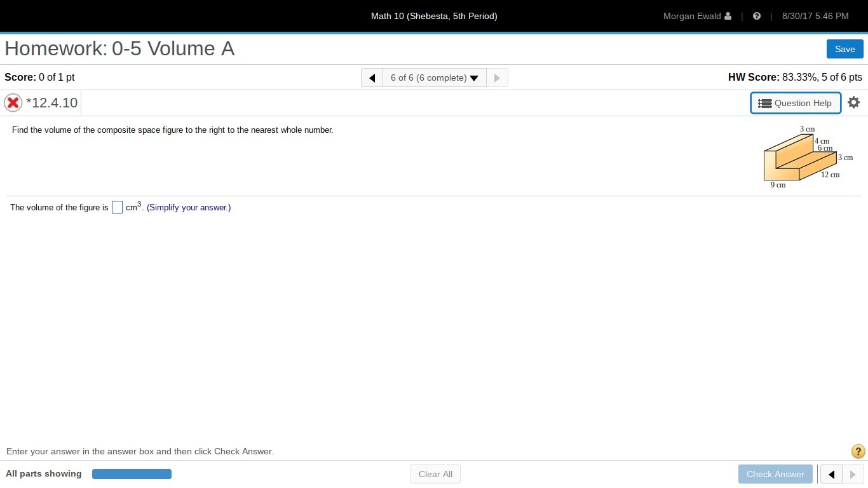Click the Clear All button
868x488 pixels.
point(435,474)
